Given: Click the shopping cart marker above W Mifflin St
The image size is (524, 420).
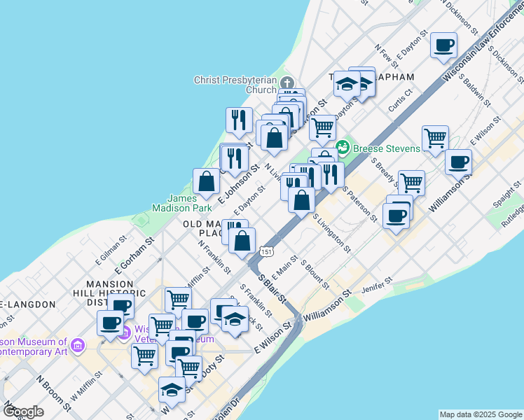Looking at the screenshot, I should coord(144,358).
